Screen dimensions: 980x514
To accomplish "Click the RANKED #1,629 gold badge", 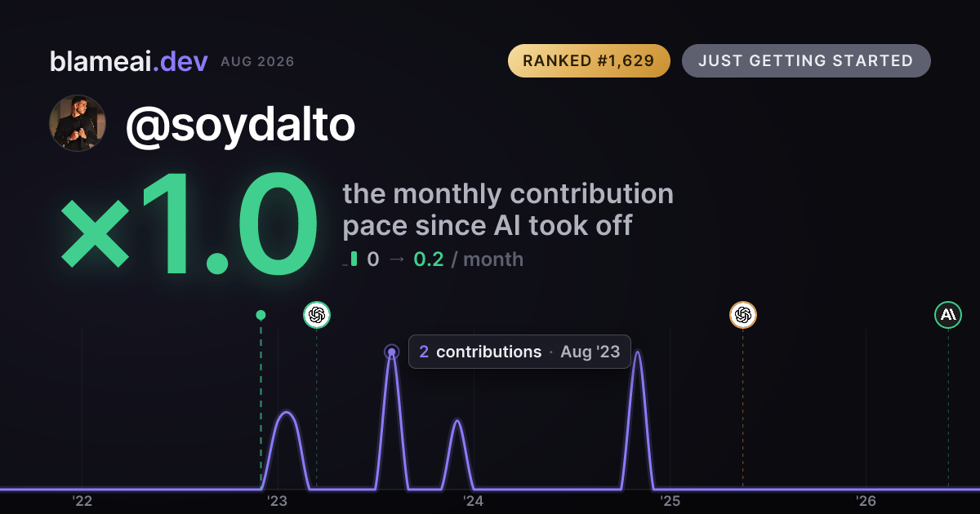I will point(589,61).
